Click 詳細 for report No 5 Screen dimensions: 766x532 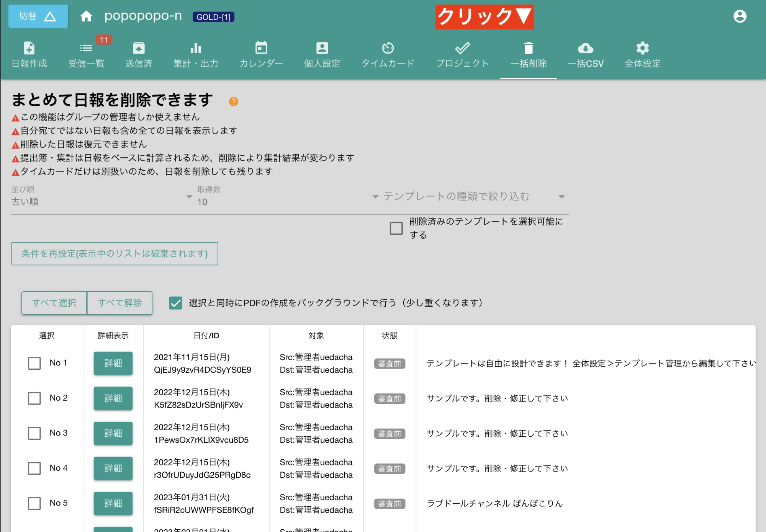113,503
